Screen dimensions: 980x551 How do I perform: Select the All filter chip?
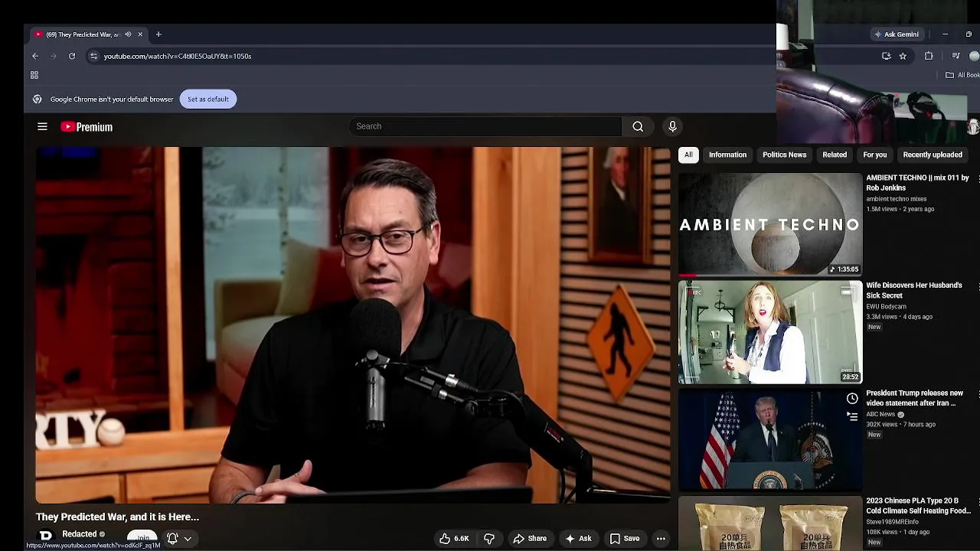(x=688, y=155)
